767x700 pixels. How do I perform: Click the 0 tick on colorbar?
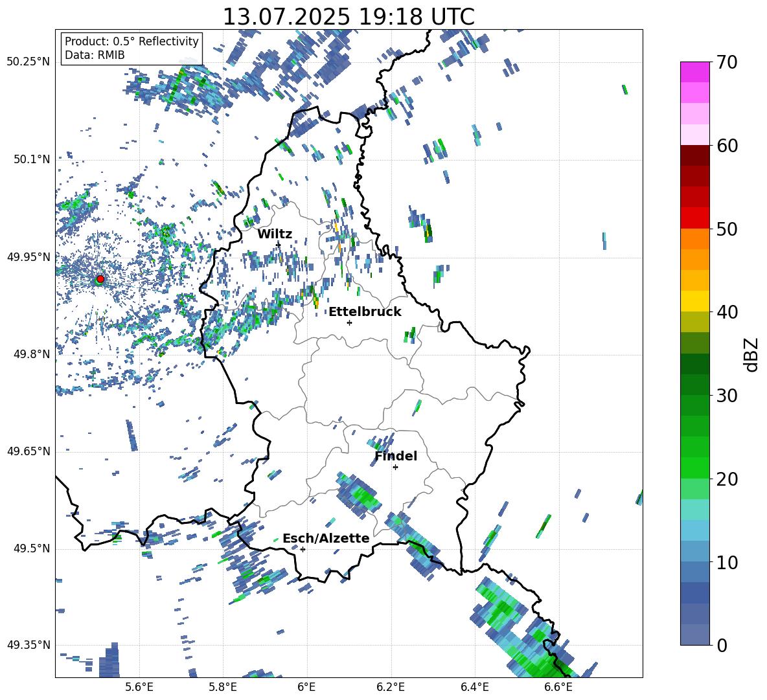coord(722,645)
